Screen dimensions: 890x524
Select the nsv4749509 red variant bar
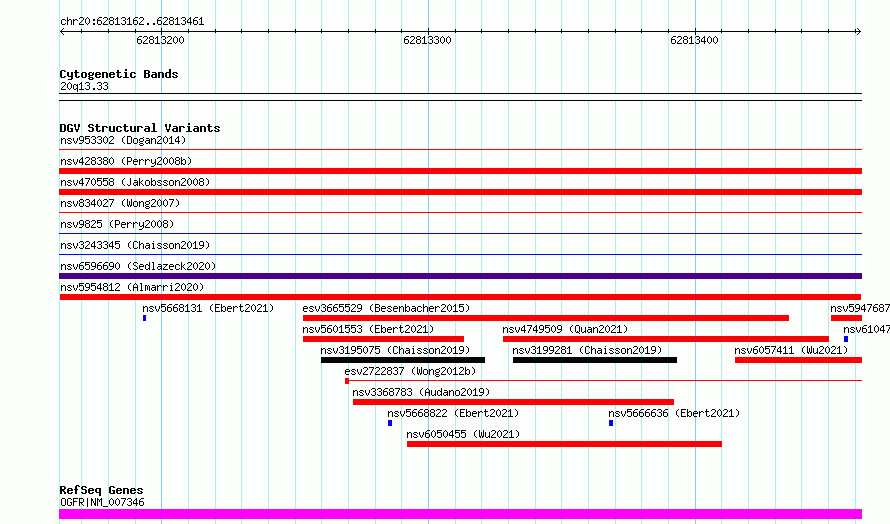point(666,339)
